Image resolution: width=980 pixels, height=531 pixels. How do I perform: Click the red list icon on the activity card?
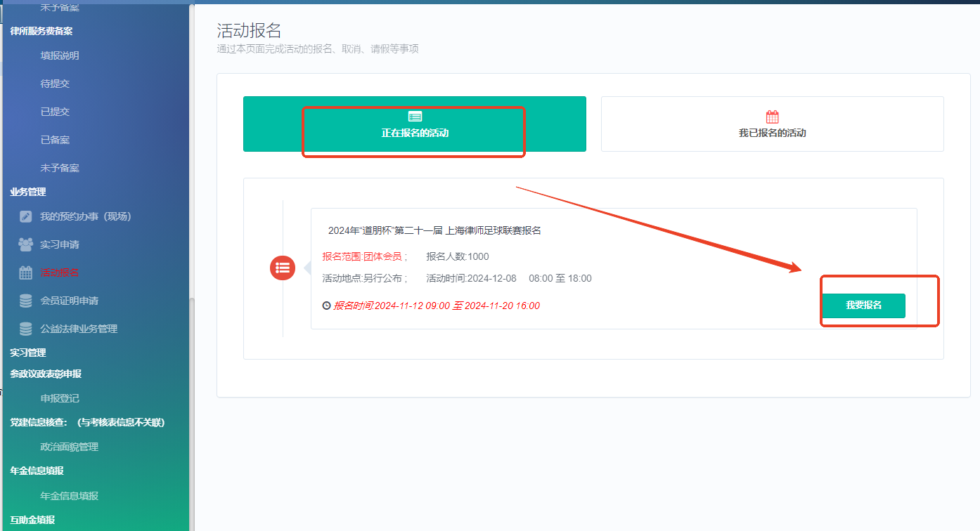282,268
